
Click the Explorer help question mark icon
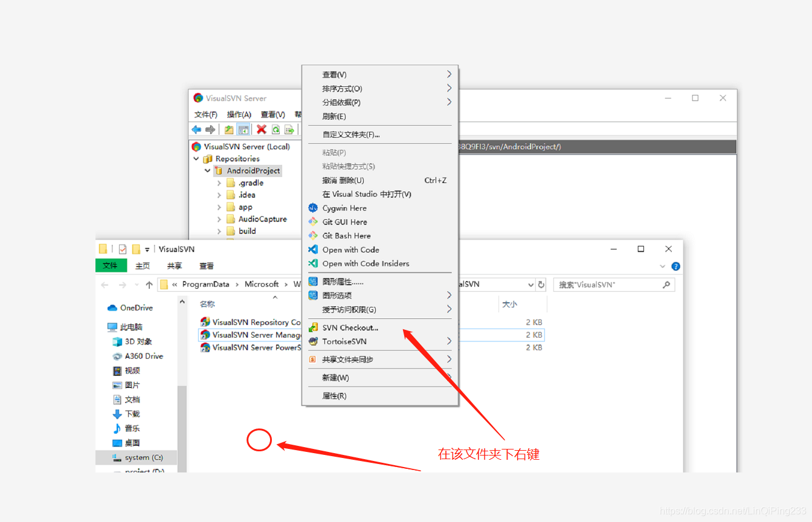click(676, 266)
